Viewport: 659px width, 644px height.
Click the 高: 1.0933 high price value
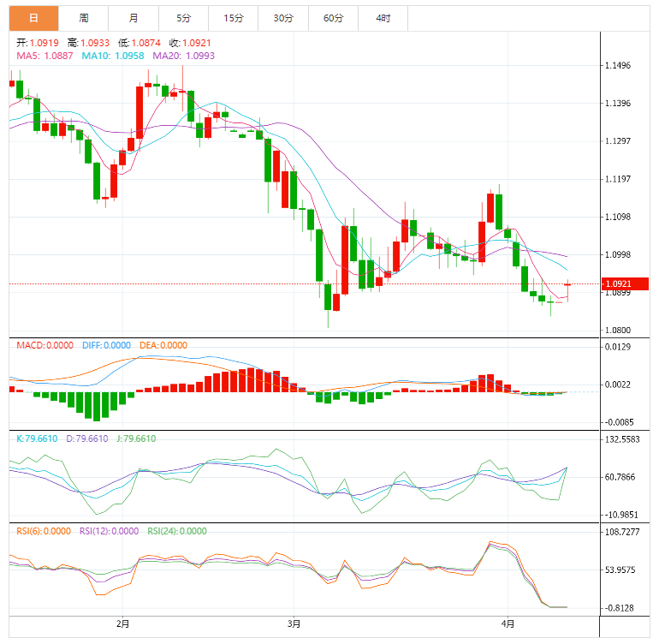click(x=88, y=43)
